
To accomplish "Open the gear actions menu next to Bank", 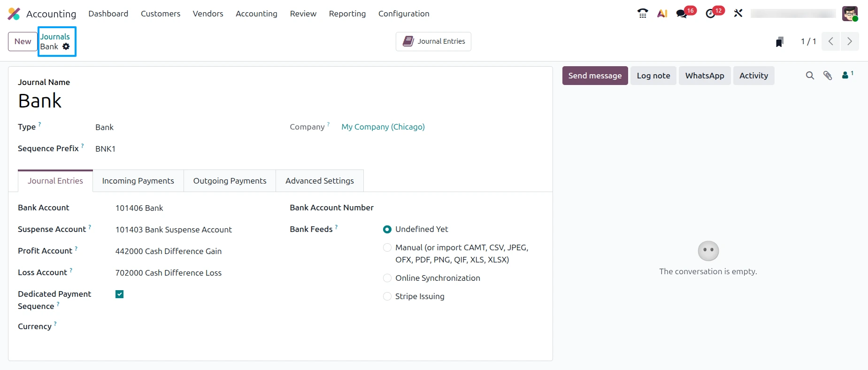I will [66, 46].
